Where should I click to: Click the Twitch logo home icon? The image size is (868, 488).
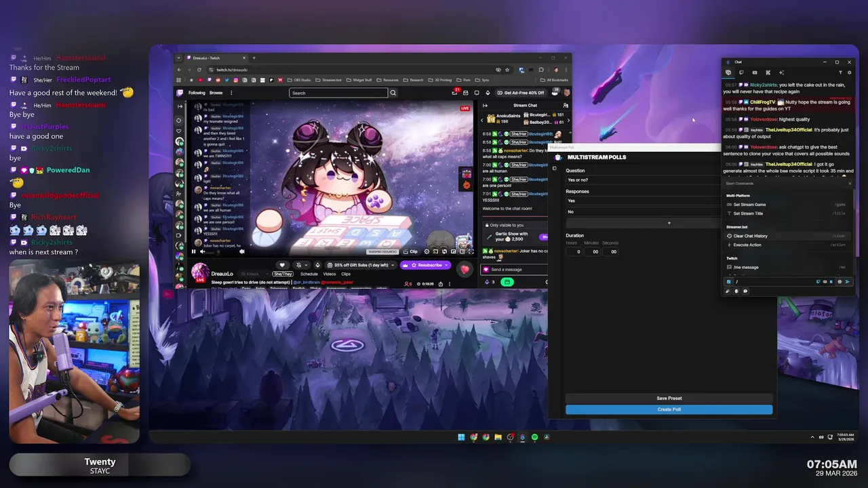click(180, 93)
